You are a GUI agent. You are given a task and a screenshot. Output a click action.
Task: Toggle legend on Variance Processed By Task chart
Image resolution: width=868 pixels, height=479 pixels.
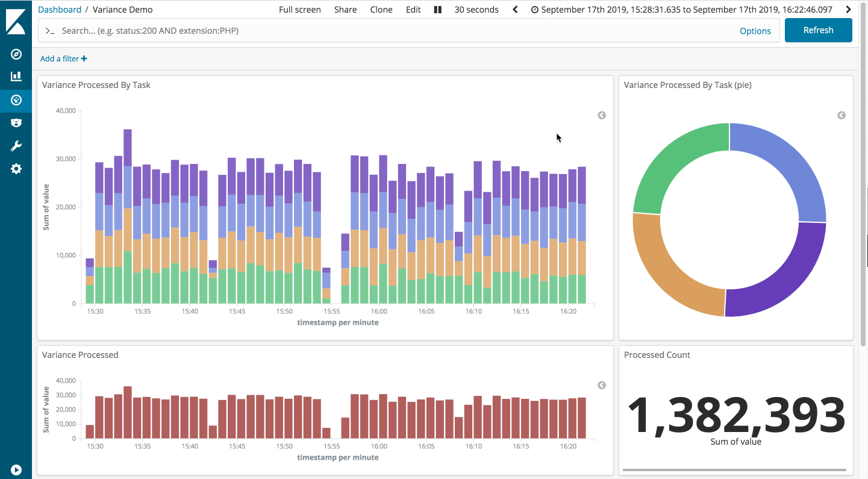(x=602, y=115)
